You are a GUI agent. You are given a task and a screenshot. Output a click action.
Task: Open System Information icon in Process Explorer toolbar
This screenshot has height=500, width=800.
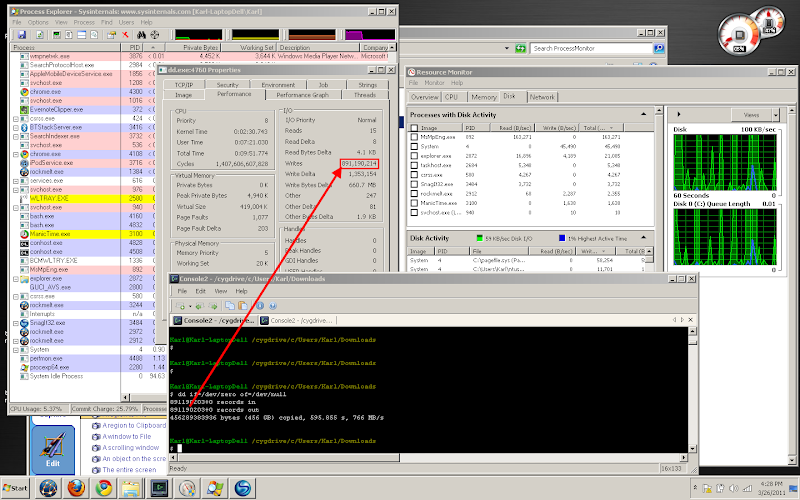click(x=57, y=35)
